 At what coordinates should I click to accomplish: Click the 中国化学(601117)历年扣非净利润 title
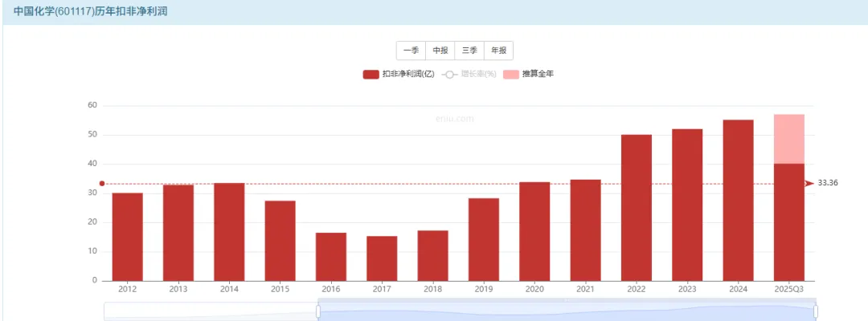pos(90,11)
